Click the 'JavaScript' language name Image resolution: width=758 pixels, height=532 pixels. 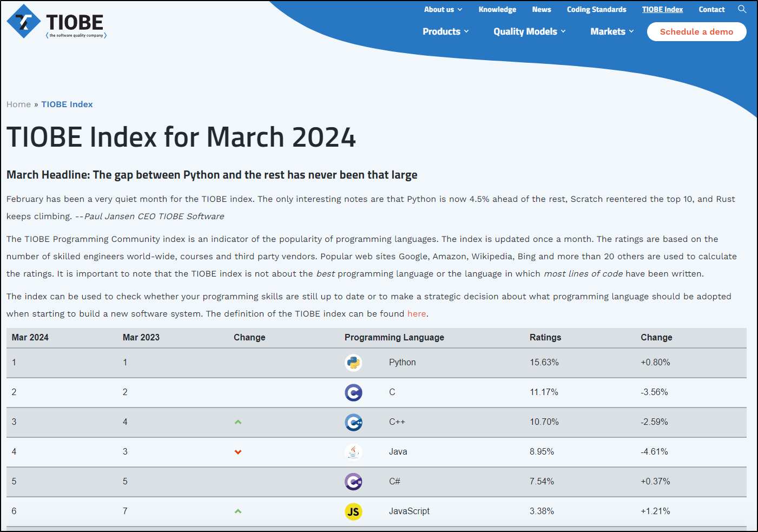click(409, 511)
